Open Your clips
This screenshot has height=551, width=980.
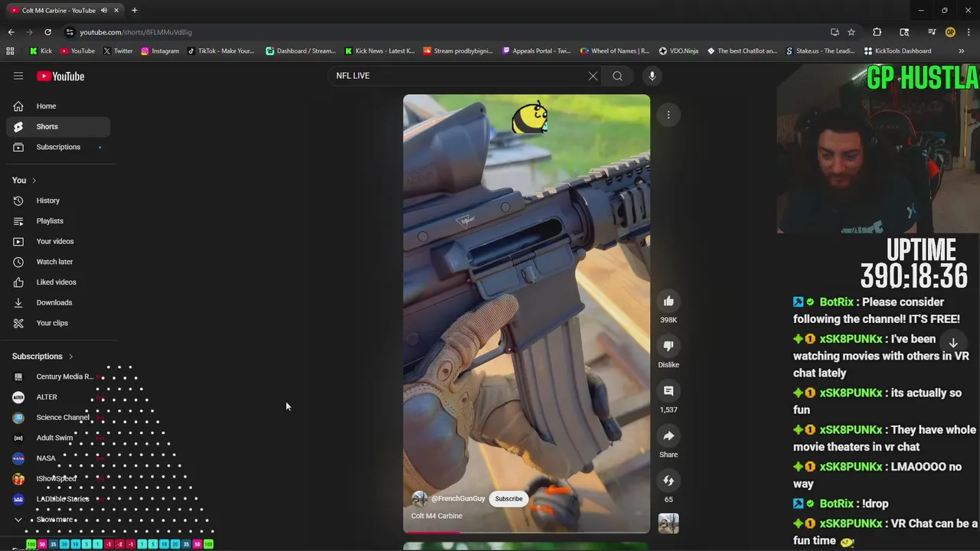(x=58, y=323)
